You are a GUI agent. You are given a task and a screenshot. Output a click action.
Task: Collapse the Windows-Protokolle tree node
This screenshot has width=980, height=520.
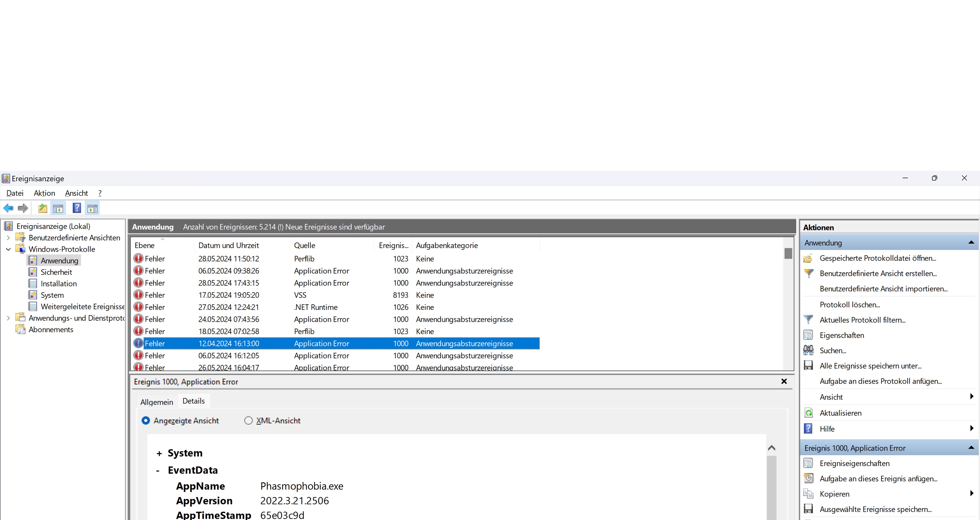coord(8,249)
